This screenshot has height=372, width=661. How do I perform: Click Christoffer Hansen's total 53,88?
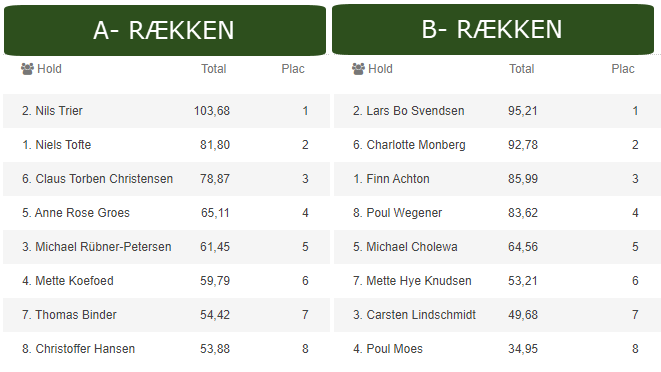[x=215, y=349]
